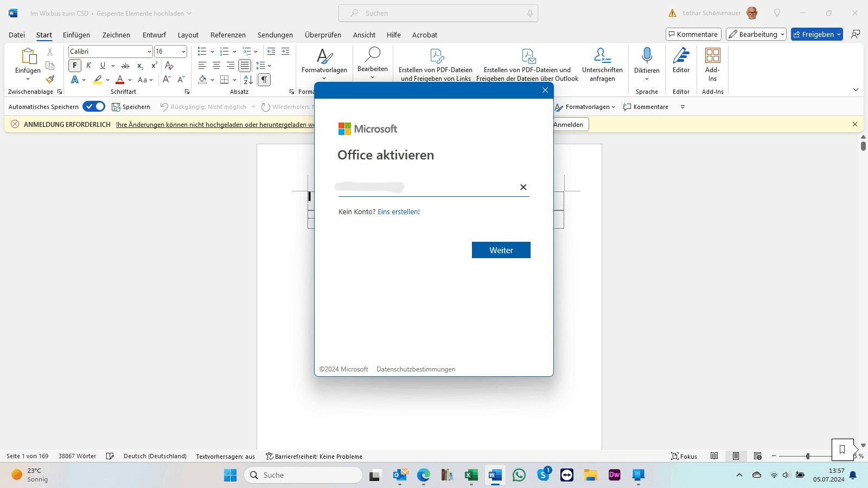Clear all formatting with the eraser icon
This screenshot has width=868, height=488.
[169, 66]
